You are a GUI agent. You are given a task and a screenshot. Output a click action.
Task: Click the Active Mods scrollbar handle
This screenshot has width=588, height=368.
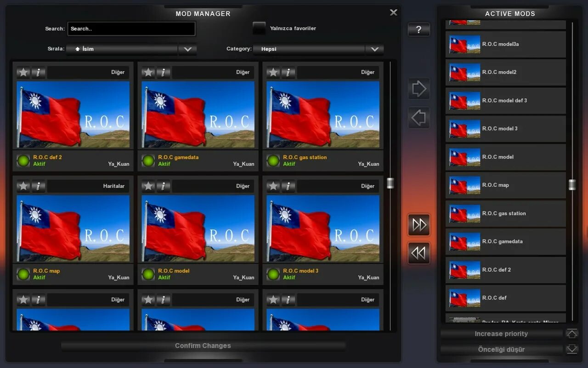(572, 184)
